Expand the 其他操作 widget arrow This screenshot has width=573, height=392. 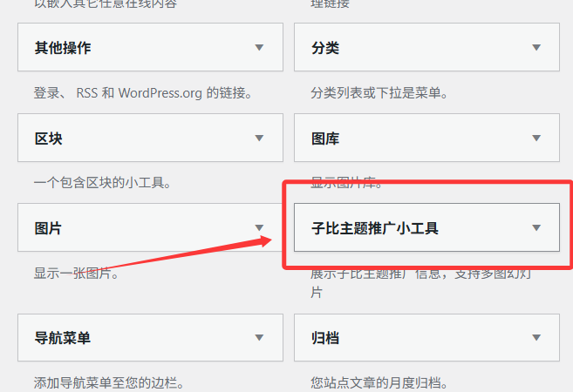pyautogui.click(x=259, y=48)
